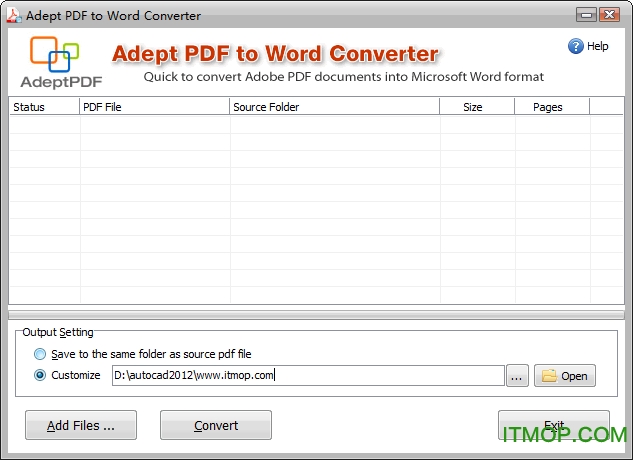Image resolution: width=633 pixels, height=460 pixels.
Task: Close the converter window
Action: (609, 15)
